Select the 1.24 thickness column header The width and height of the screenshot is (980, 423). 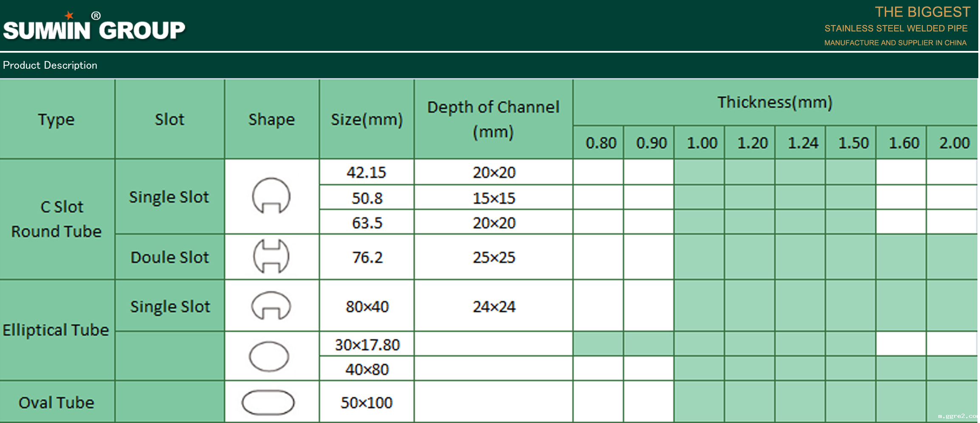click(803, 143)
